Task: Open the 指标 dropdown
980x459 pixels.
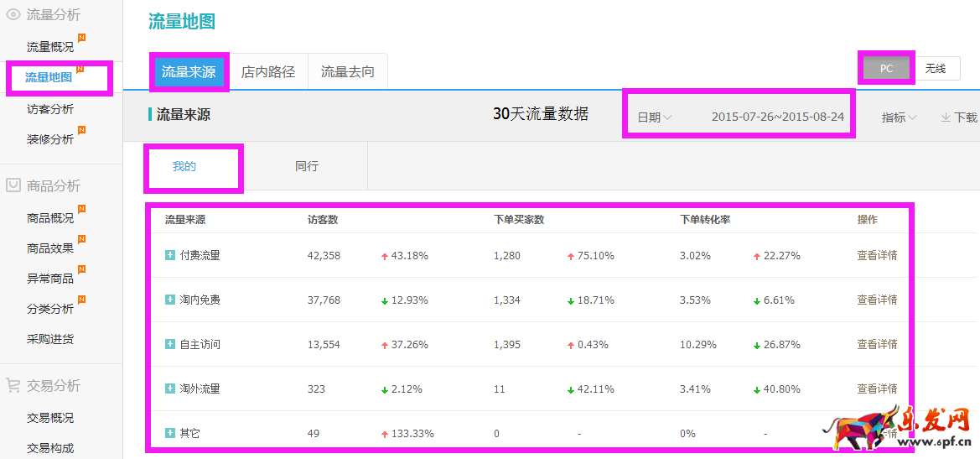Action: [x=899, y=117]
